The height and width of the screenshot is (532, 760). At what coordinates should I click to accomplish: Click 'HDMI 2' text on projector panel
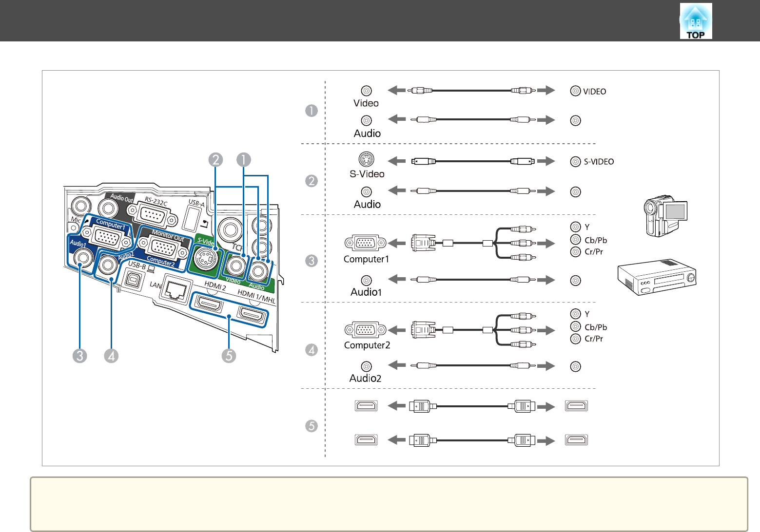click(215, 286)
